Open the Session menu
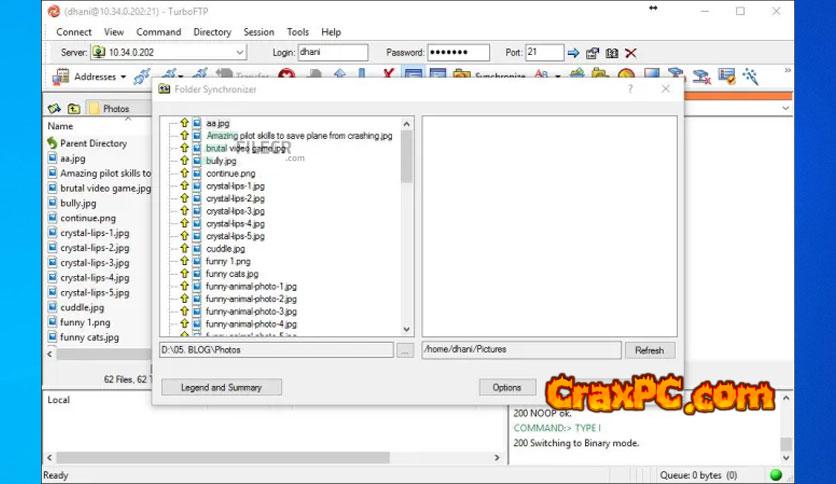836x484 pixels. click(258, 32)
